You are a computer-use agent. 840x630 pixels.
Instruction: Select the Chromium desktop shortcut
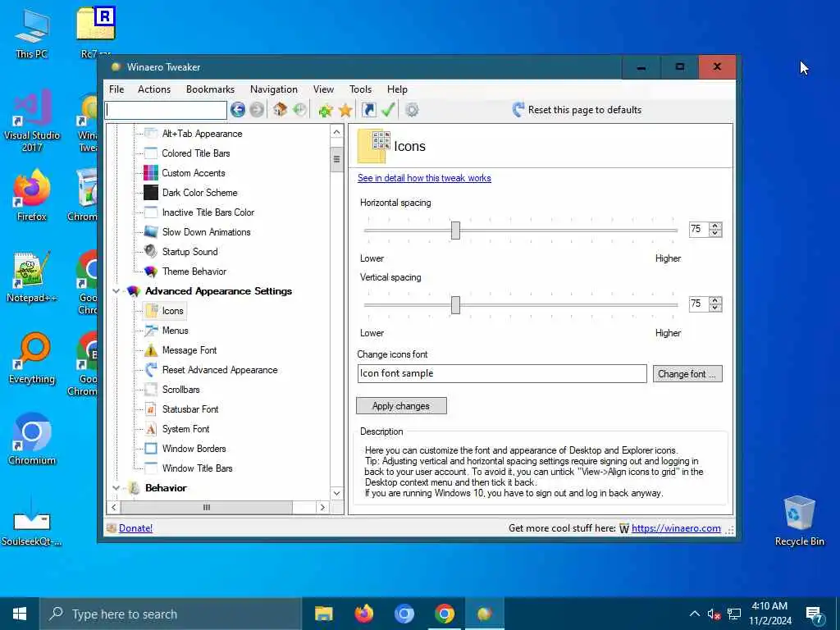[x=32, y=440]
